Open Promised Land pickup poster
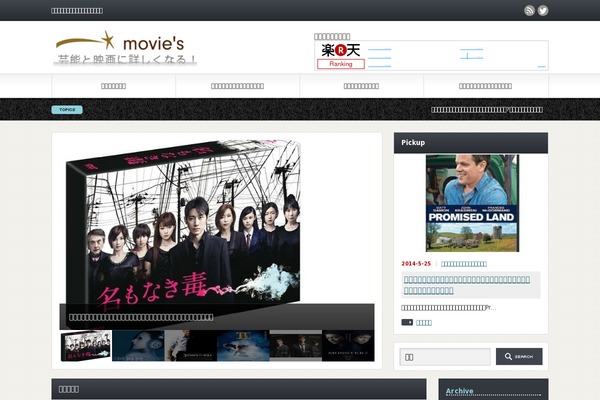This screenshot has height=400, width=600. (472, 203)
